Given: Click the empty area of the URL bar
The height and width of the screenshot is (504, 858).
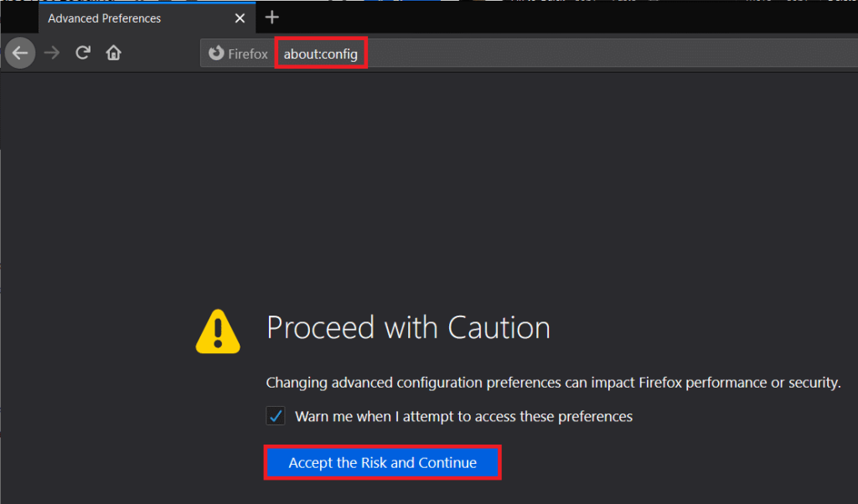Looking at the screenshot, I should (x=603, y=54).
